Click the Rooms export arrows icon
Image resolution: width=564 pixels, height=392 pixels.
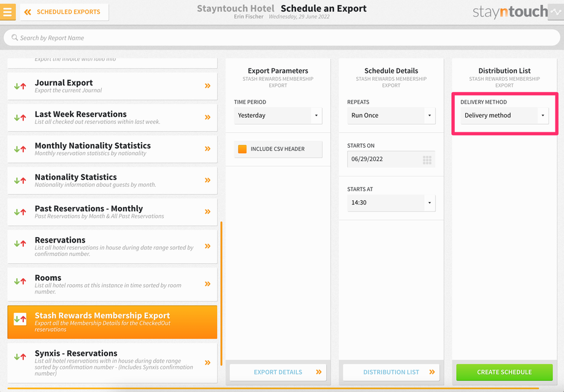[20, 281]
